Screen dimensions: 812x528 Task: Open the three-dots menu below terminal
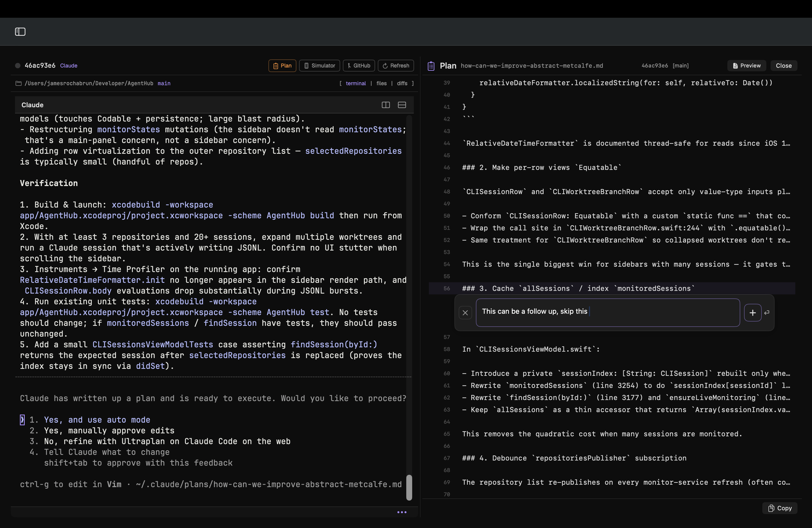tap(402, 512)
